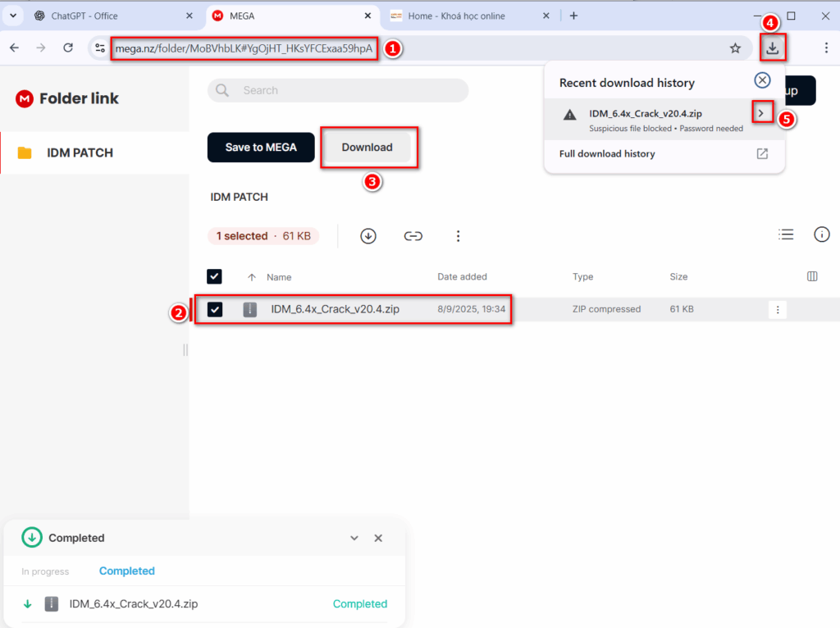Click the Download button
The image size is (840, 628).
point(367,148)
